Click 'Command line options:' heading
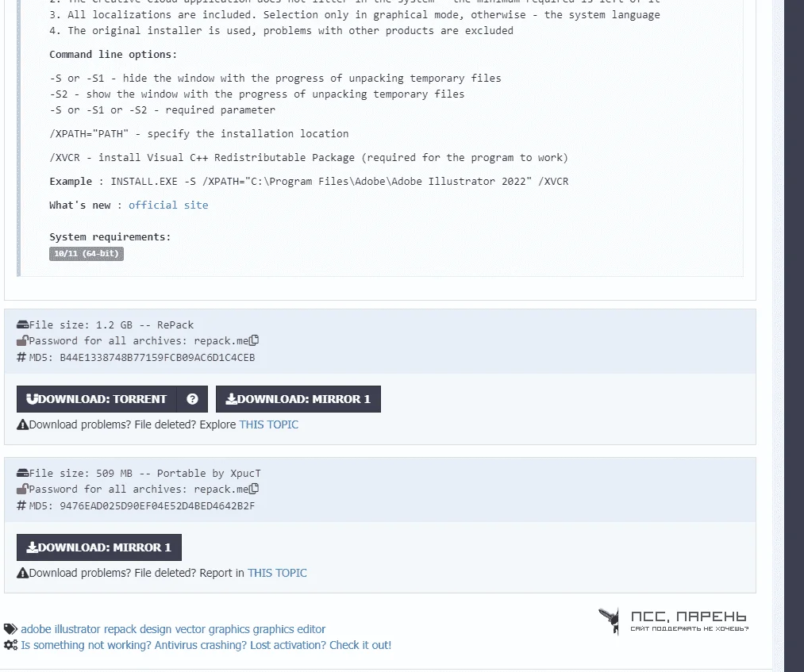Screen dimensions: 804x672 tap(113, 54)
